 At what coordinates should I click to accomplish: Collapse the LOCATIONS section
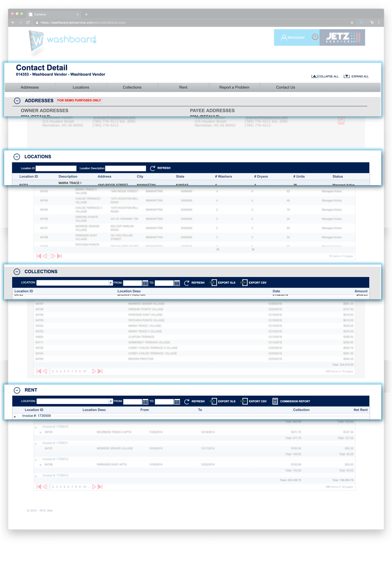pyautogui.click(x=17, y=157)
